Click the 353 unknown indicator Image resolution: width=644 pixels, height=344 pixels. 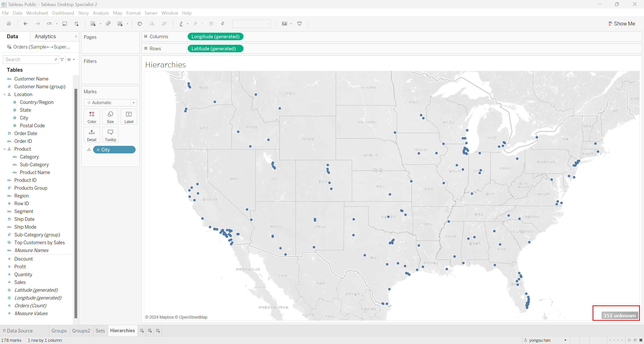point(619,316)
